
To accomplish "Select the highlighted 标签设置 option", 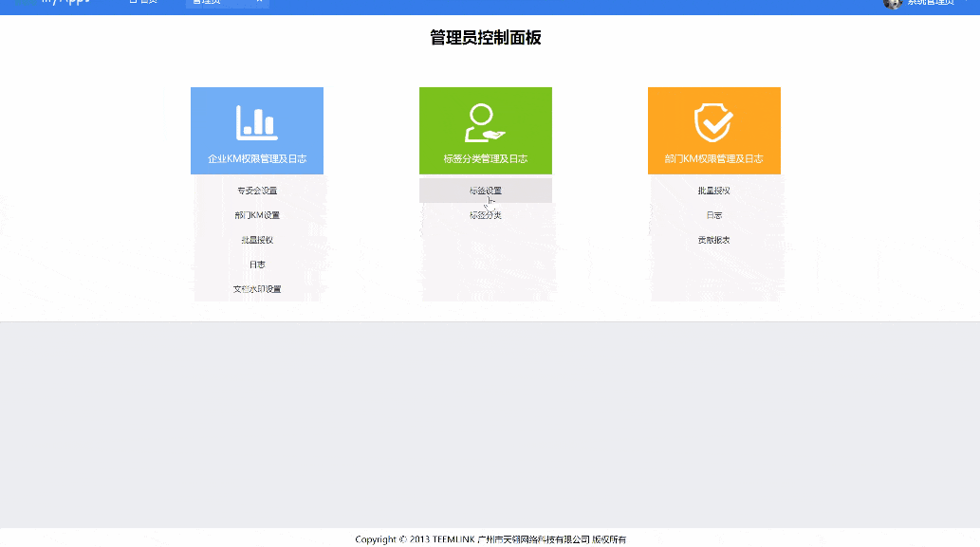I will [485, 190].
